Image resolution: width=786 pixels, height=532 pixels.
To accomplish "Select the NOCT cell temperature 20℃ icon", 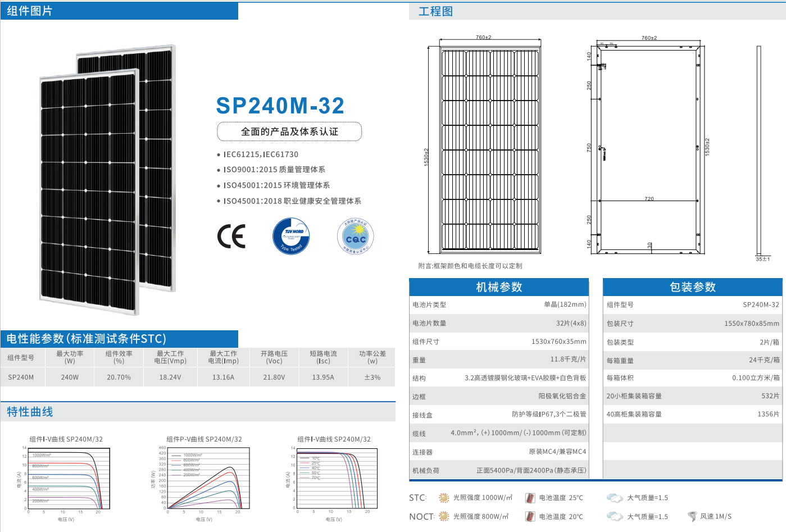I will [530, 516].
